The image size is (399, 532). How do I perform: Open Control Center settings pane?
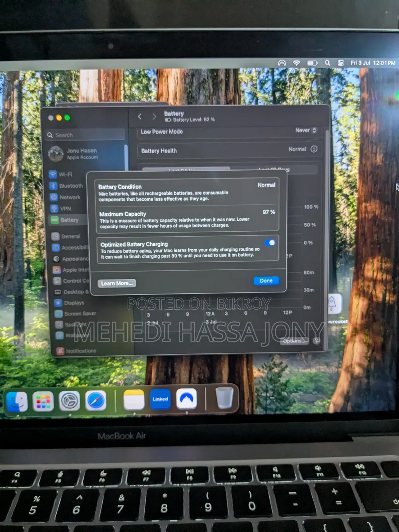coord(71,281)
